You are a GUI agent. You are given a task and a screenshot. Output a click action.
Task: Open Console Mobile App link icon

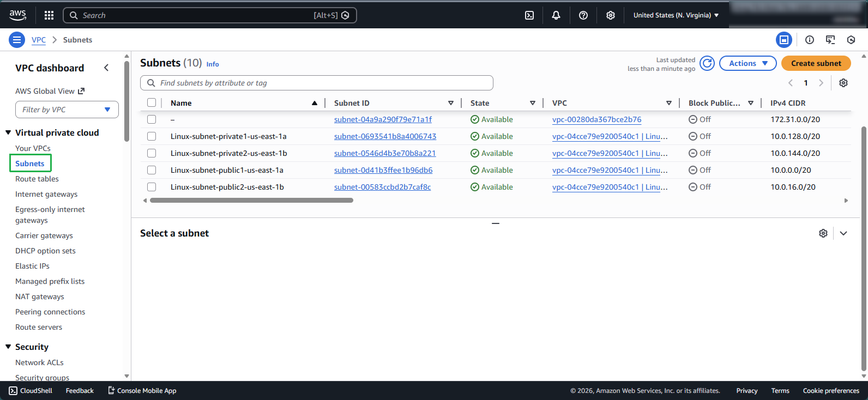click(x=111, y=390)
